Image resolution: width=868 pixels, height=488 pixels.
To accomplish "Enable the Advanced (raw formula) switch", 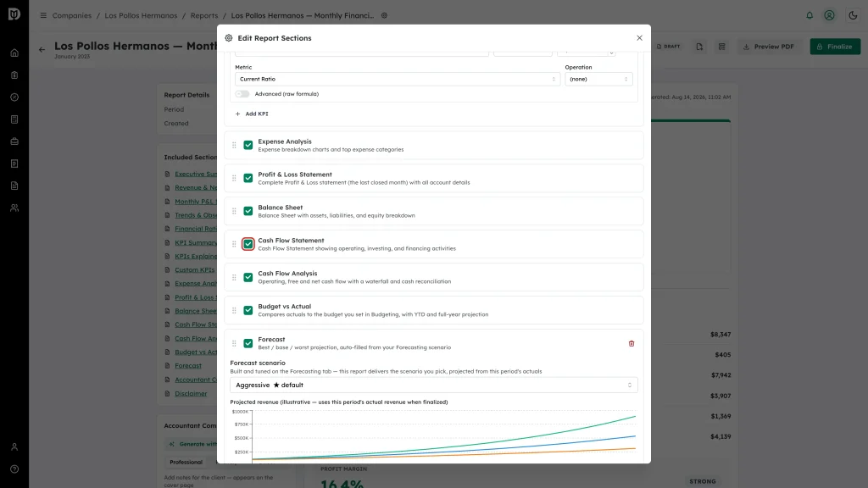I will click(x=242, y=94).
